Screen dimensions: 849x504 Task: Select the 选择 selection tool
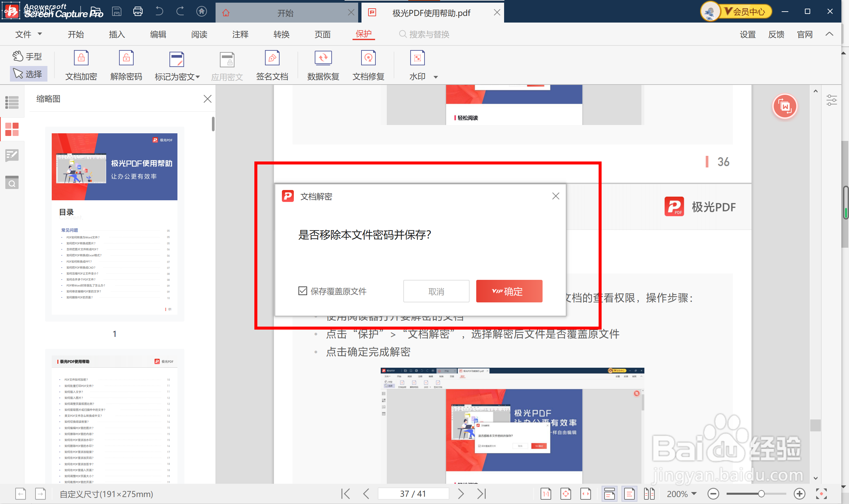click(x=28, y=74)
